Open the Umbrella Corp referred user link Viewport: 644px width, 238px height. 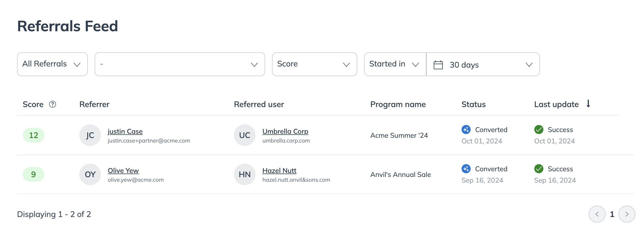pyautogui.click(x=285, y=131)
